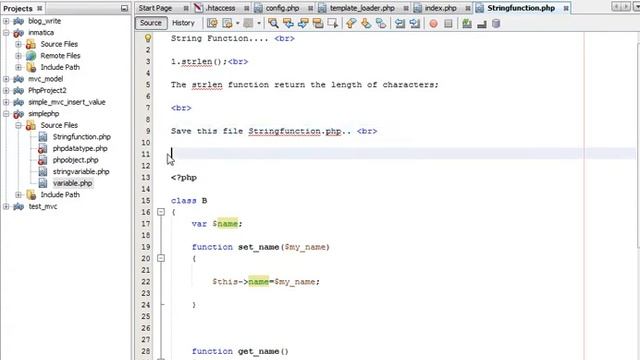Select variable.php in project tree

click(x=72, y=183)
